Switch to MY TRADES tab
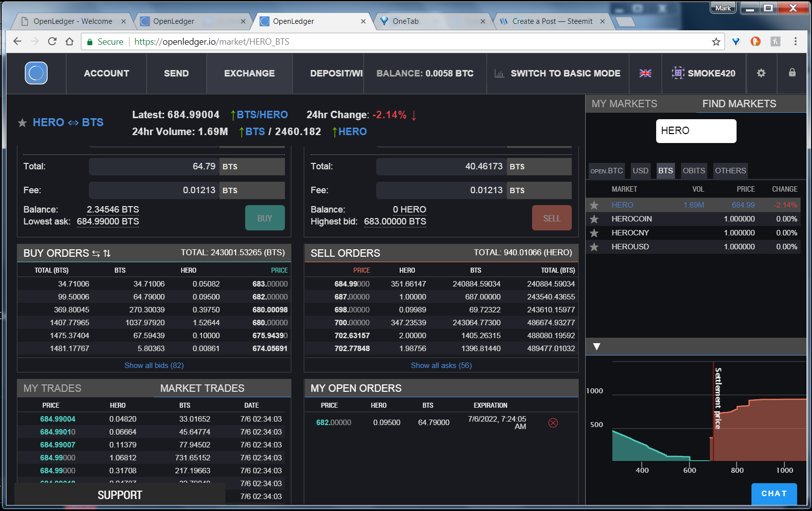The image size is (812, 511). (52, 388)
